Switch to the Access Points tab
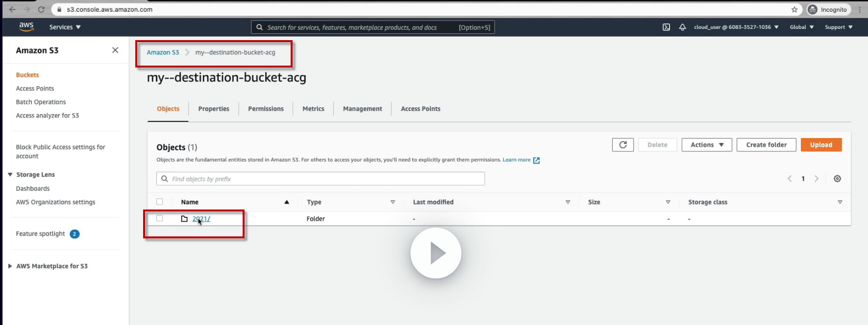Screen dimensions: 868x325 421,109
